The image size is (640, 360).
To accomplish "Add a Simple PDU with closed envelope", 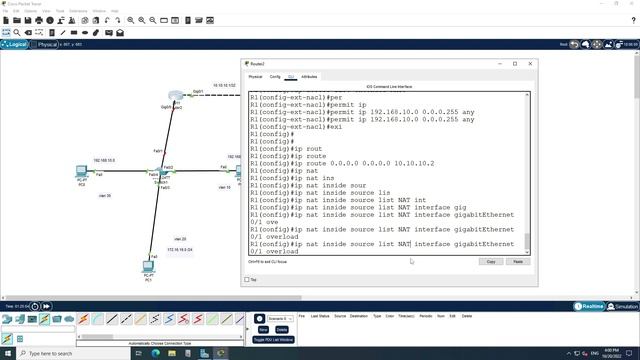I will point(109,33).
